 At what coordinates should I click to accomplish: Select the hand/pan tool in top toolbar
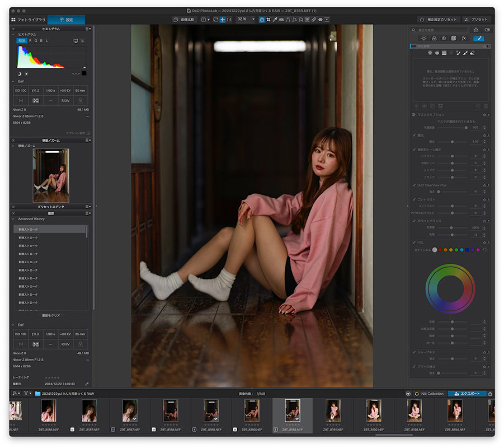[x=262, y=20]
